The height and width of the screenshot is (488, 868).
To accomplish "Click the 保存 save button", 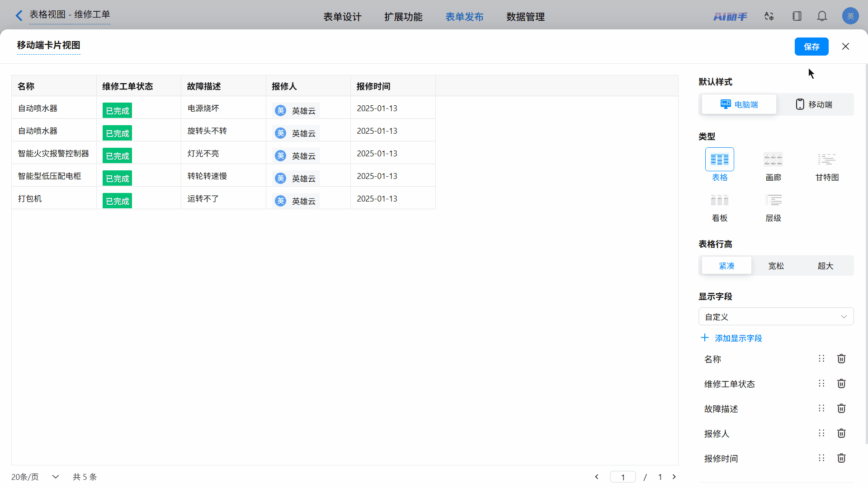I will click(811, 47).
